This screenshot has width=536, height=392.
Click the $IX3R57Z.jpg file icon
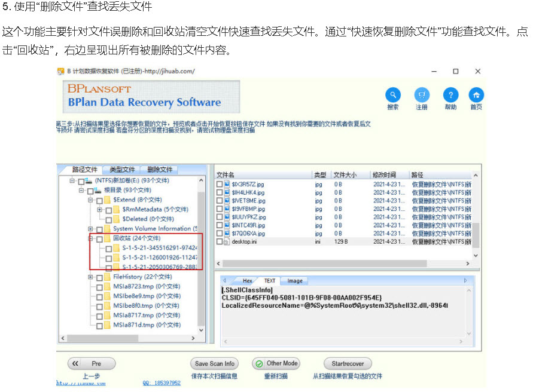point(227,184)
